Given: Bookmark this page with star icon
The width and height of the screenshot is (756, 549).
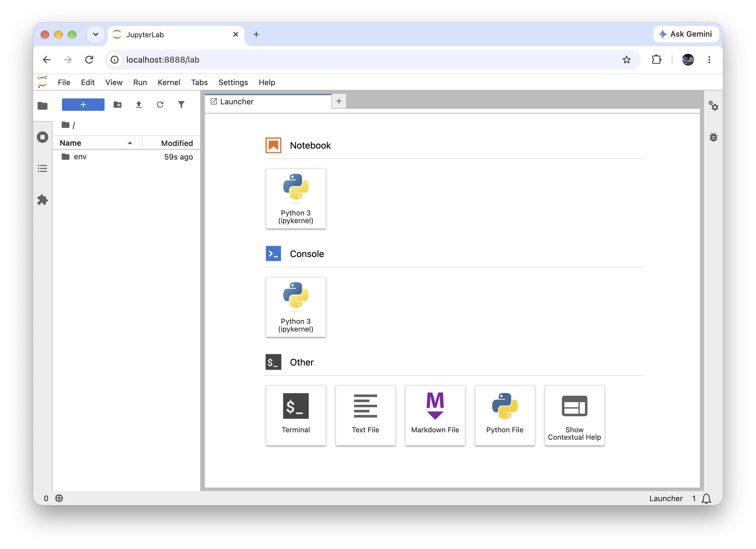Looking at the screenshot, I should (x=626, y=60).
